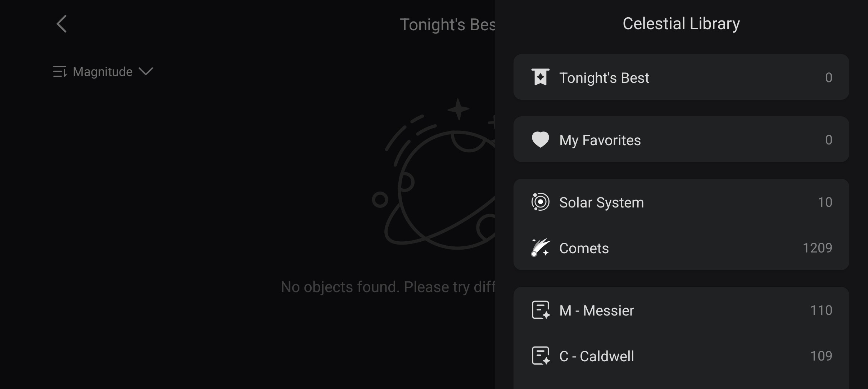Viewport: 868px width, 389px height.
Task: Click the Solar System orbit icon
Action: (540, 202)
